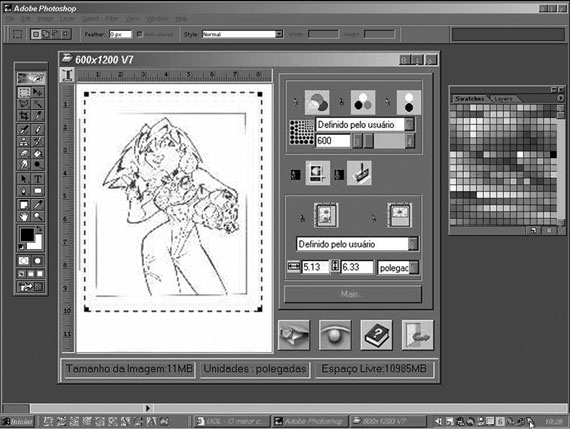Select the Airbrush tool
Image resolution: width=570 pixels, height=429 pixels.
pos(24,129)
